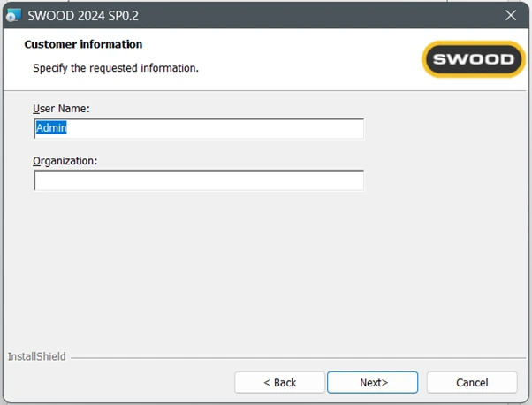
Task: Click the 'Customer information' heading
Action: pos(83,44)
